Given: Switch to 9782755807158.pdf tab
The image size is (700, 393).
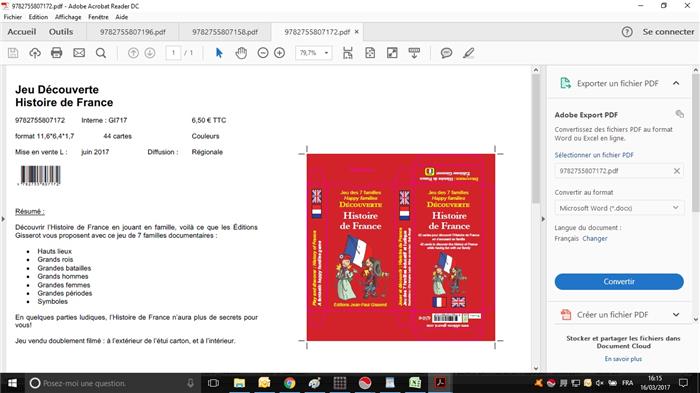Looking at the screenshot, I should [x=225, y=32].
